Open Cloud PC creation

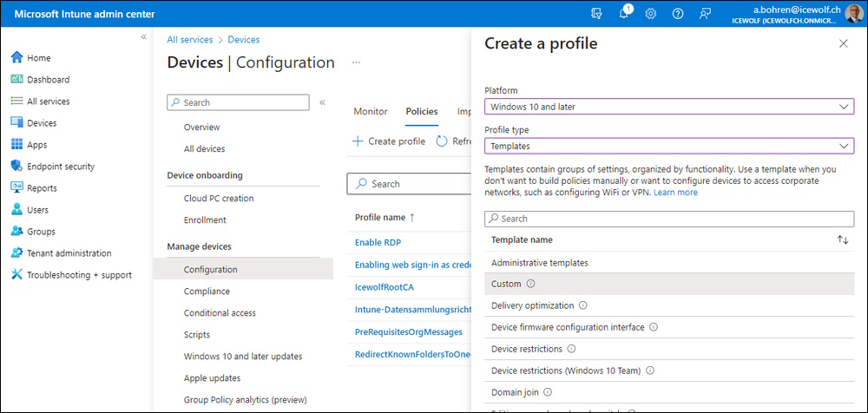point(219,198)
